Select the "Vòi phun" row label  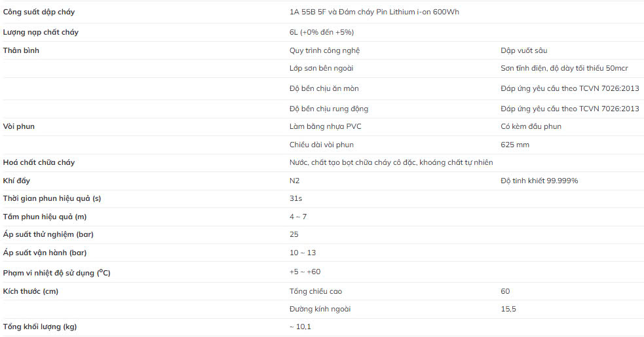18,126
